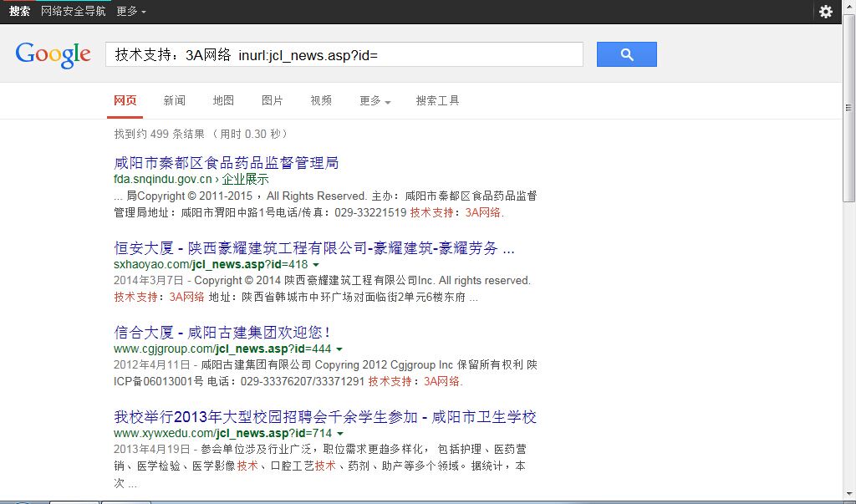Viewport: 856px width, 504px height.
Task: Click 搜索 in the top black bar
Action: pyautogui.click(x=20, y=11)
